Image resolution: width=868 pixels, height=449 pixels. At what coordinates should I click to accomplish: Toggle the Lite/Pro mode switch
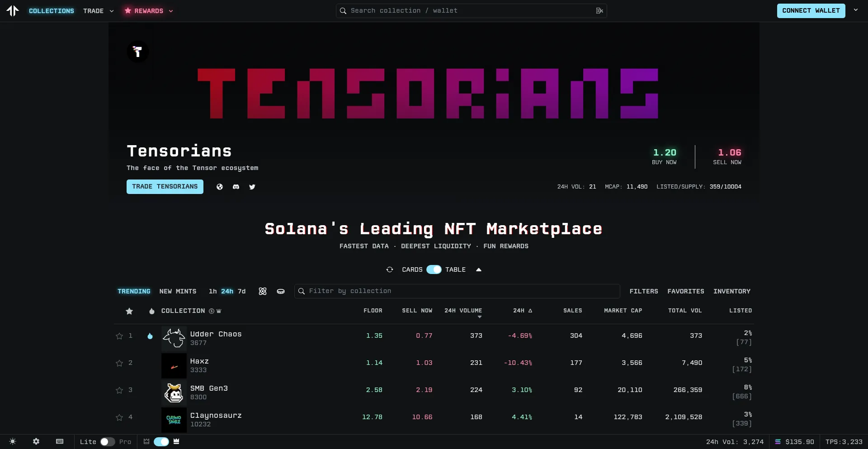click(x=108, y=442)
